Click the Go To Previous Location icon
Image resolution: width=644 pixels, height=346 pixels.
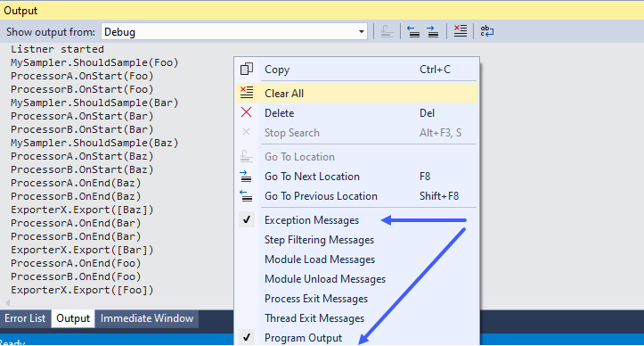point(246,196)
